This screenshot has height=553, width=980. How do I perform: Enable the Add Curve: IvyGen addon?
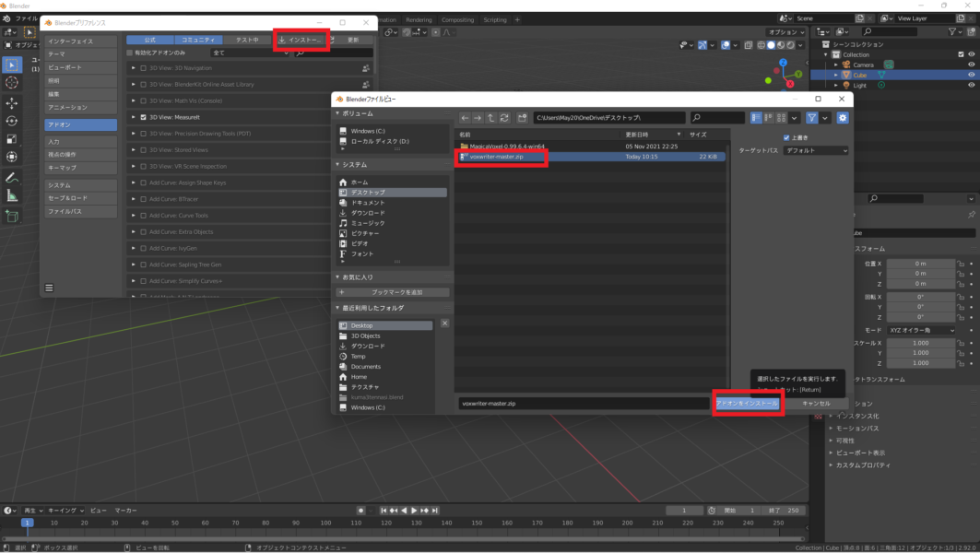(x=143, y=248)
